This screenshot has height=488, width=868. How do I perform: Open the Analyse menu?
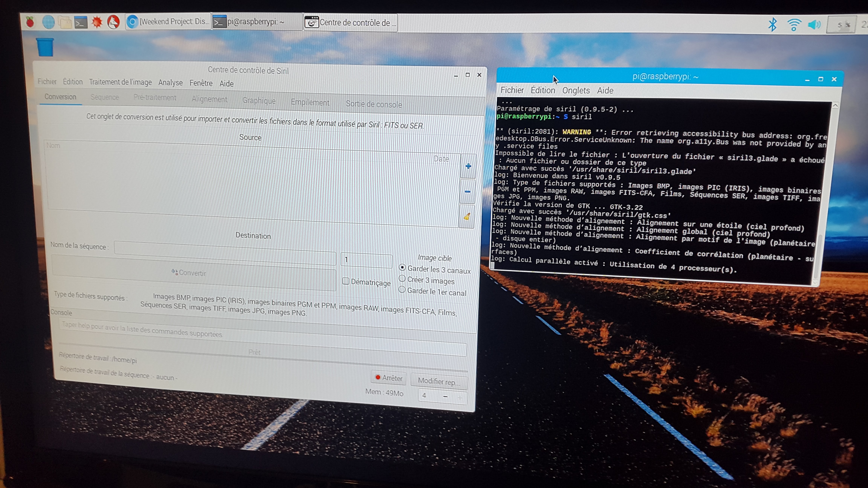pos(170,82)
